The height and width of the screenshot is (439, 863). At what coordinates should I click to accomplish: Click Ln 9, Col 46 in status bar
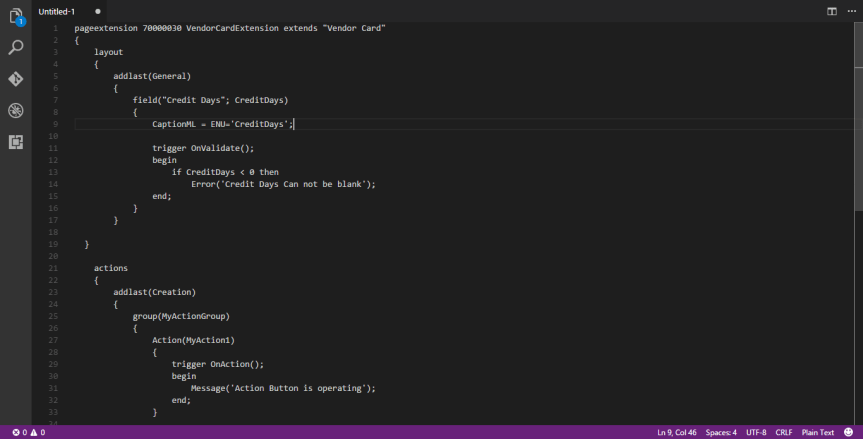tap(676, 432)
